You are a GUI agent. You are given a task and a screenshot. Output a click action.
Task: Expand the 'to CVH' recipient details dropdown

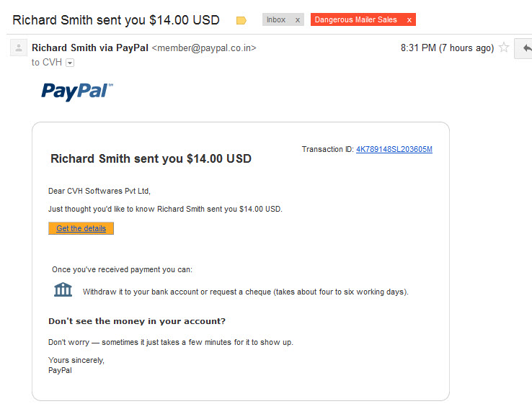[70, 63]
